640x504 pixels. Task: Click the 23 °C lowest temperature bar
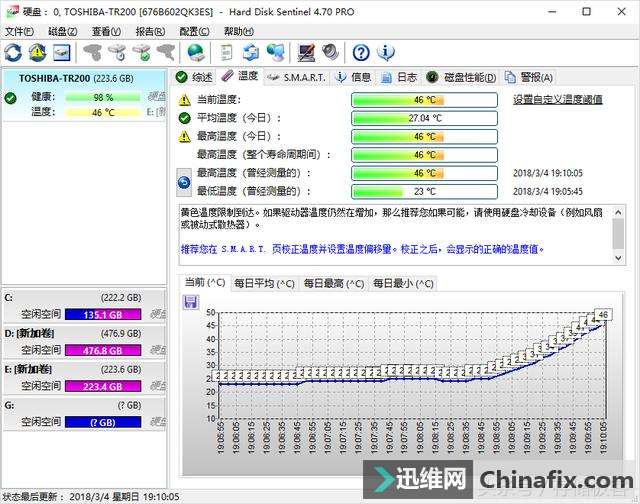[x=424, y=191]
